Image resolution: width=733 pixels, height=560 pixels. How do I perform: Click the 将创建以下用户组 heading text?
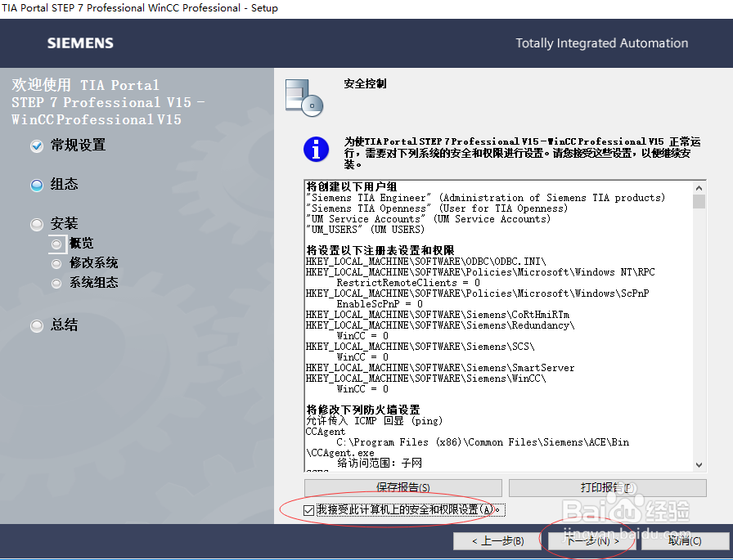coord(352,187)
